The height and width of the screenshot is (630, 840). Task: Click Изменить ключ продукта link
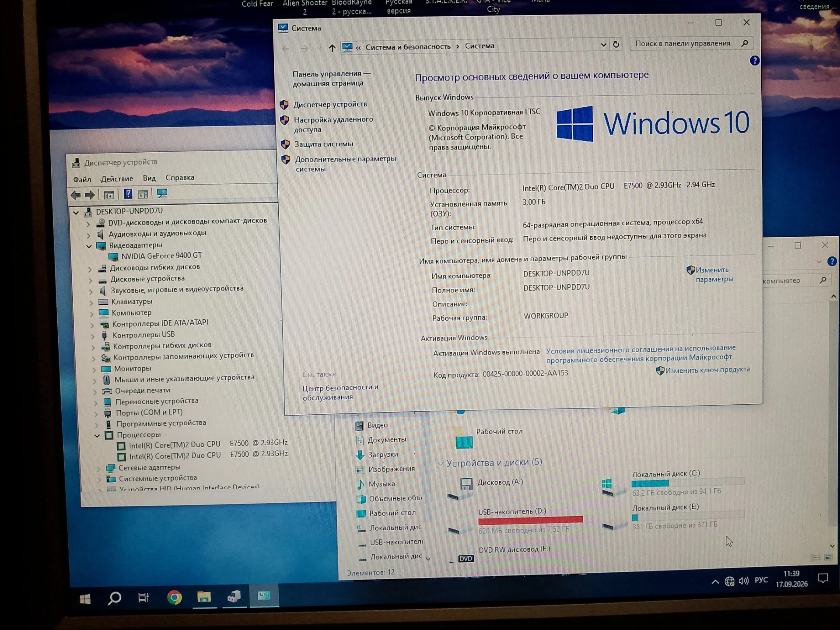pos(707,370)
